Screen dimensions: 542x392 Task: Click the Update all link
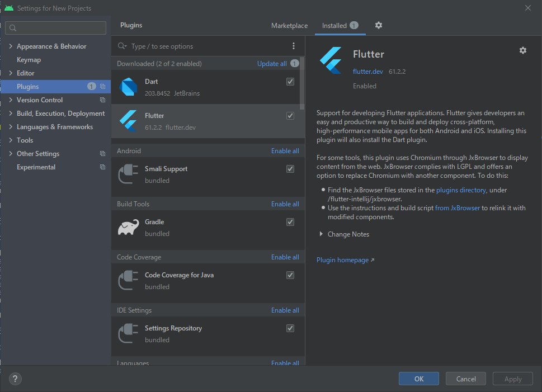click(272, 64)
